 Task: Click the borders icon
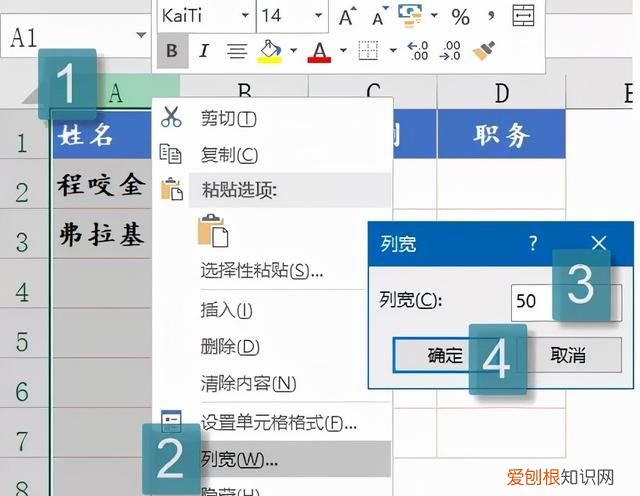click(368, 50)
